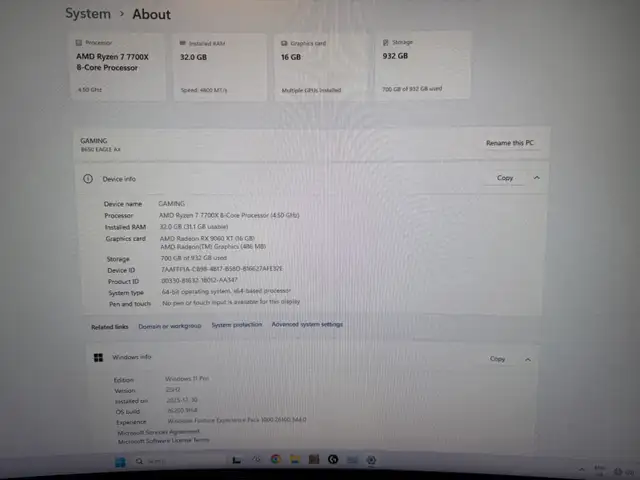
Task: Click the About breadcrumb heading
Action: coord(151,14)
